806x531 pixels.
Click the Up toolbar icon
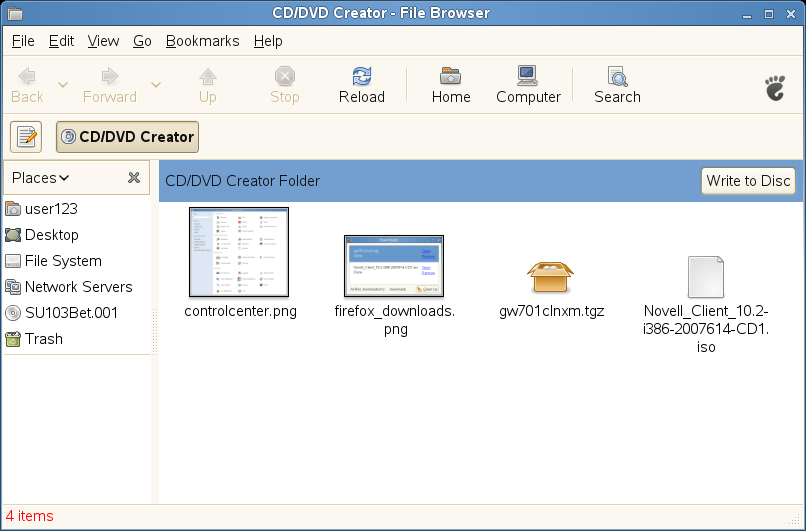(x=208, y=77)
